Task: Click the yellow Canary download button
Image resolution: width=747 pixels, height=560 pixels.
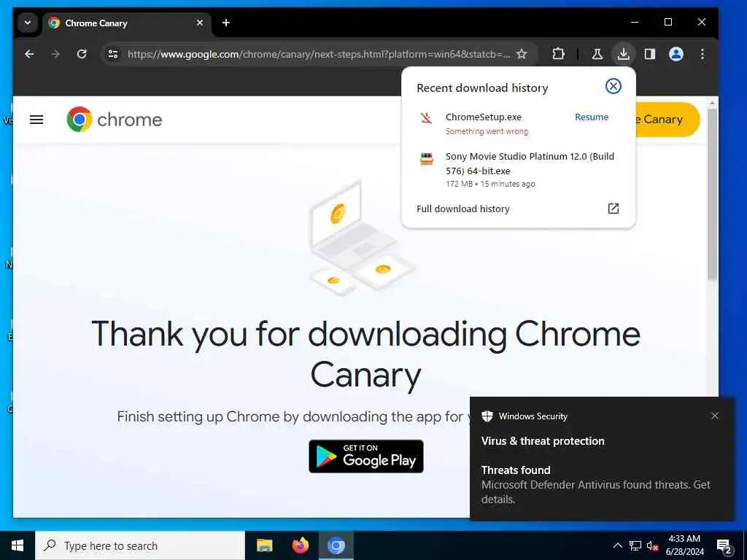Action: click(667, 120)
